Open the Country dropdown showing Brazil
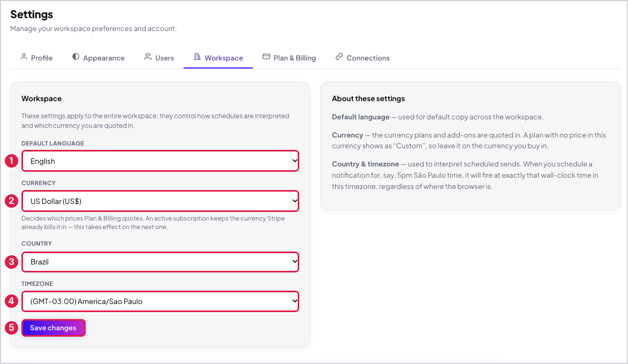Viewport: 628px width, 364px height. (160, 262)
